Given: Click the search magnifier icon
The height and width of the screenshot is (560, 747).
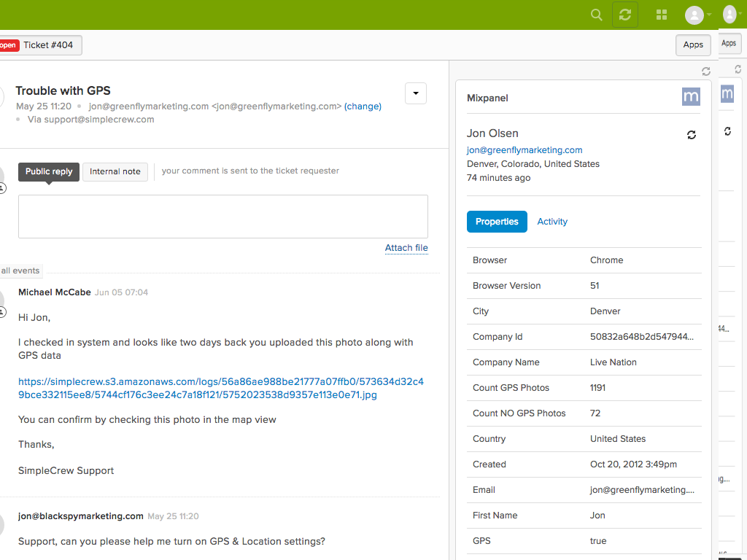Looking at the screenshot, I should [x=596, y=15].
